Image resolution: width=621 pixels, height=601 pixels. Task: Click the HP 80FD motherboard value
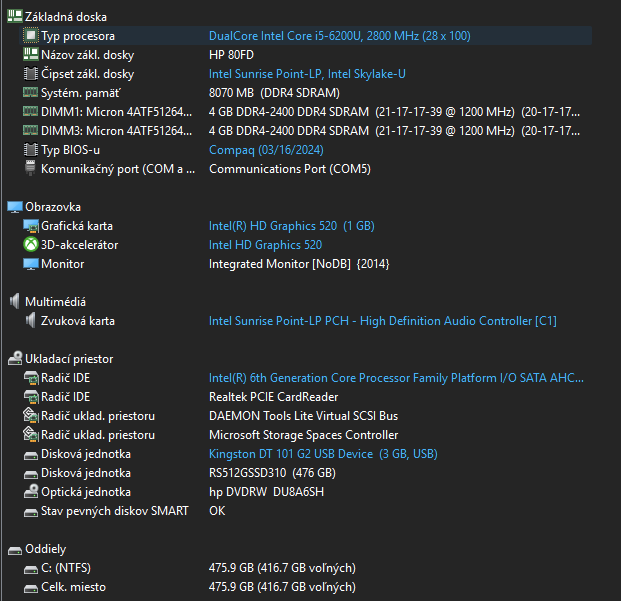click(231, 55)
